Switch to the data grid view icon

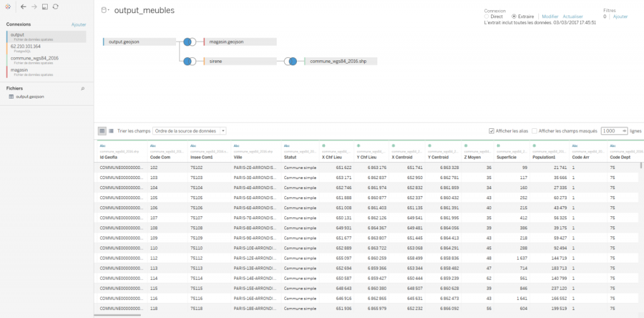coord(102,131)
